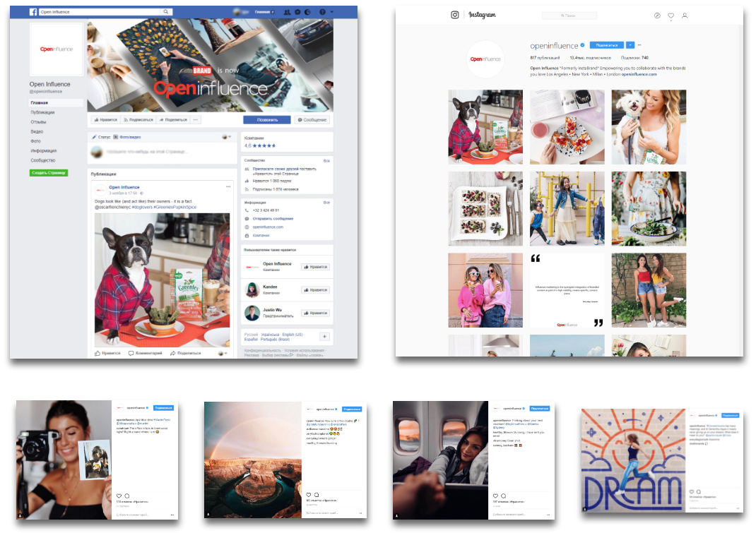
Task: Open the Facebook account dropdown arrow
Action: coord(331,11)
